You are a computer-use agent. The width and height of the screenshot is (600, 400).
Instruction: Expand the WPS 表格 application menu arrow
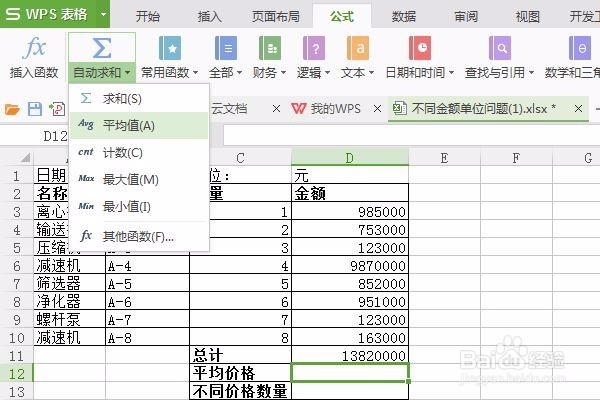103,15
